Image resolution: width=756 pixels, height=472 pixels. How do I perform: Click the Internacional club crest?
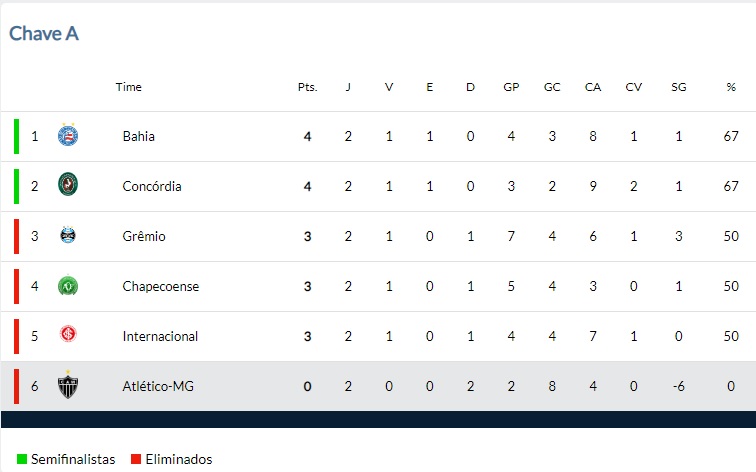pyautogui.click(x=68, y=334)
